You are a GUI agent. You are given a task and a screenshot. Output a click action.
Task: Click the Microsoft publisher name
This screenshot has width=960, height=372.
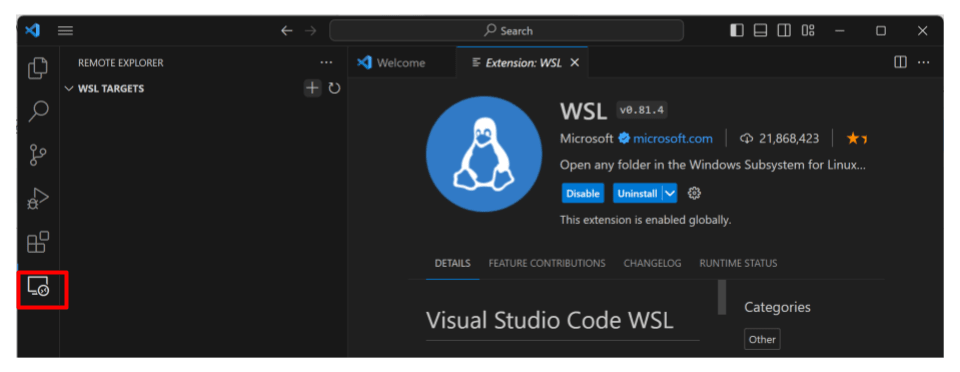[x=587, y=139]
